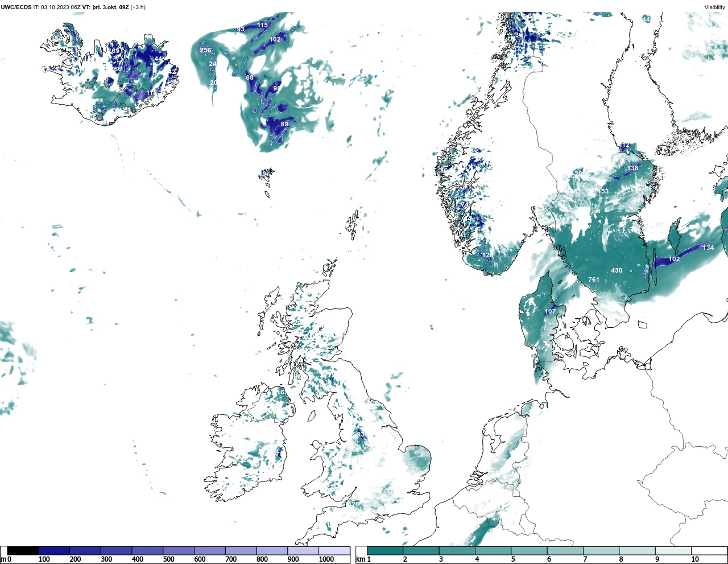Click the 'km 1' unit label on the right legend
The image size is (728, 564).
(363, 559)
